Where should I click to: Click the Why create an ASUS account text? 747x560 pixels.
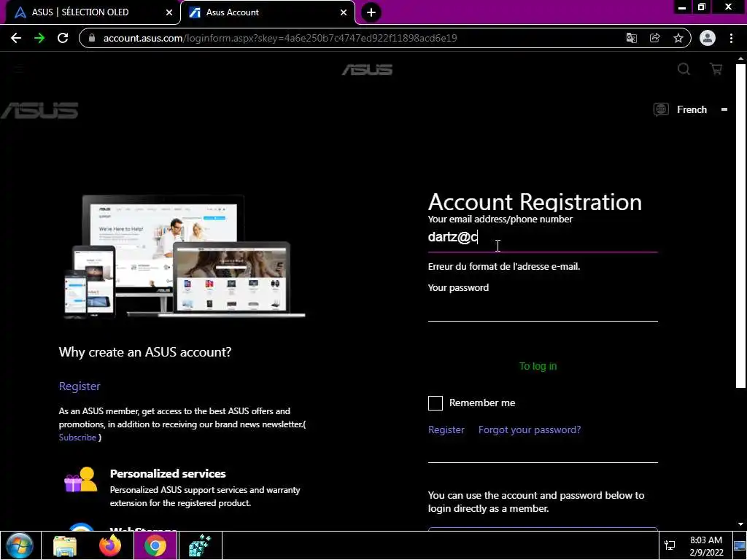pyautogui.click(x=145, y=352)
